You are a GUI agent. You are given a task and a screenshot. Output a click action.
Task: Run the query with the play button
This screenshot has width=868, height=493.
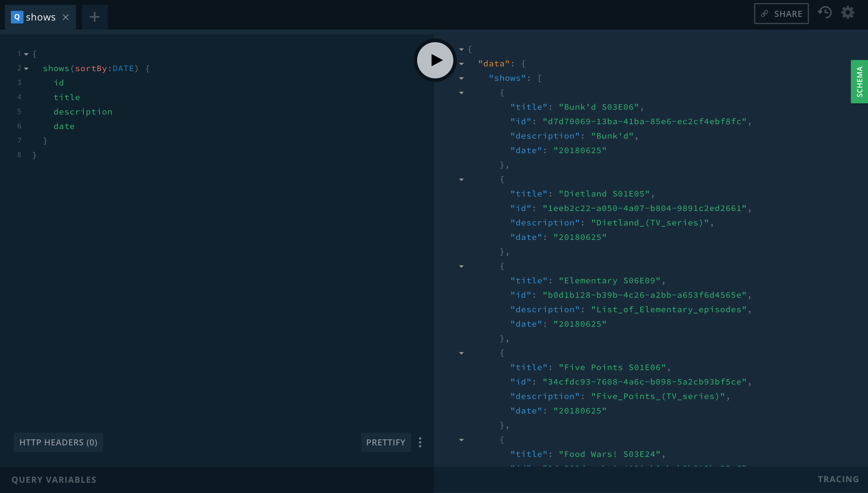435,60
